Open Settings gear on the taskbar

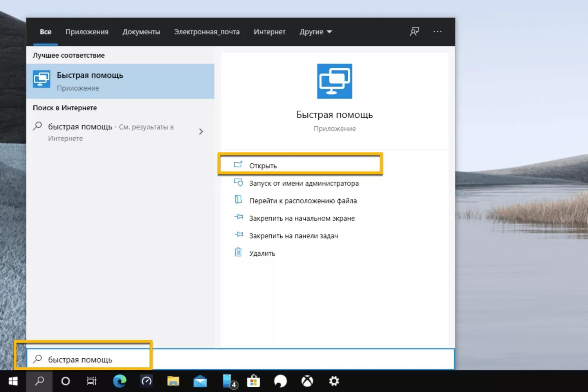(334, 381)
